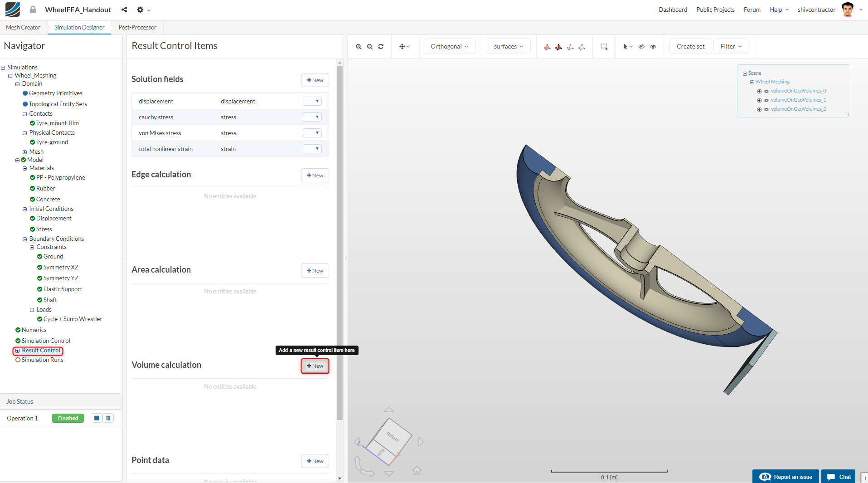Open the surfaces selection mode dropdown
The image size is (868, 483).
(x=508, y=46)
